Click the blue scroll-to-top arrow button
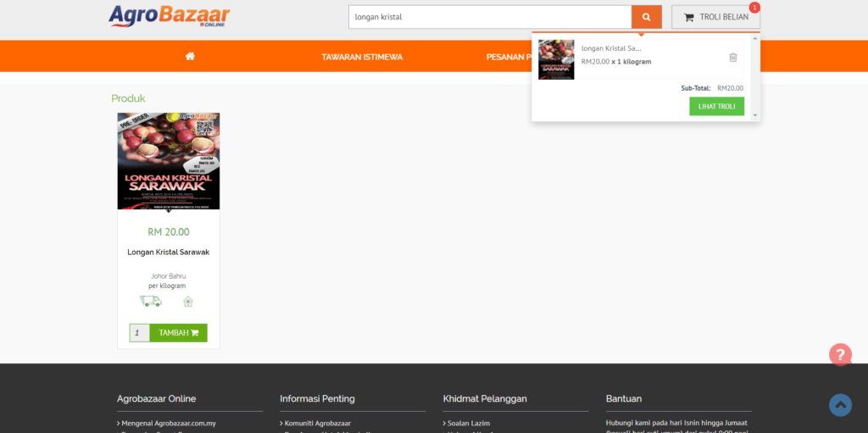Image resolution: width=868 pixels, height=433 pixels. click(x=839, y=405)
